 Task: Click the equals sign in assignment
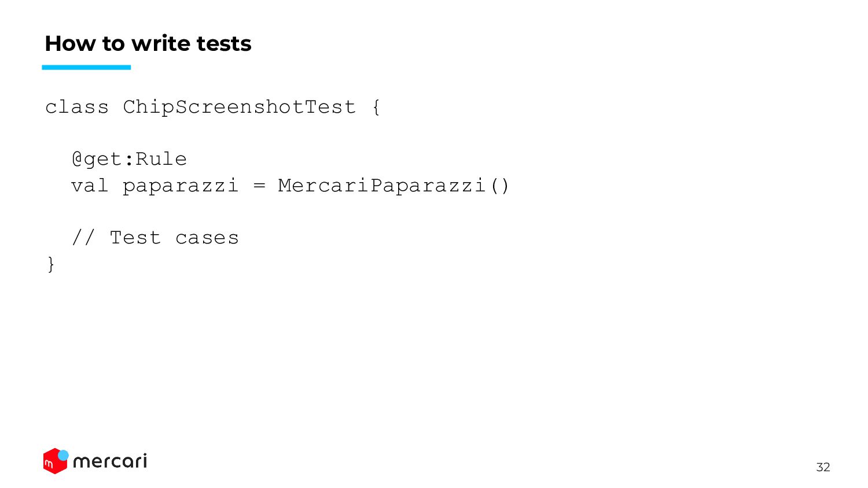tap(259, 186)
